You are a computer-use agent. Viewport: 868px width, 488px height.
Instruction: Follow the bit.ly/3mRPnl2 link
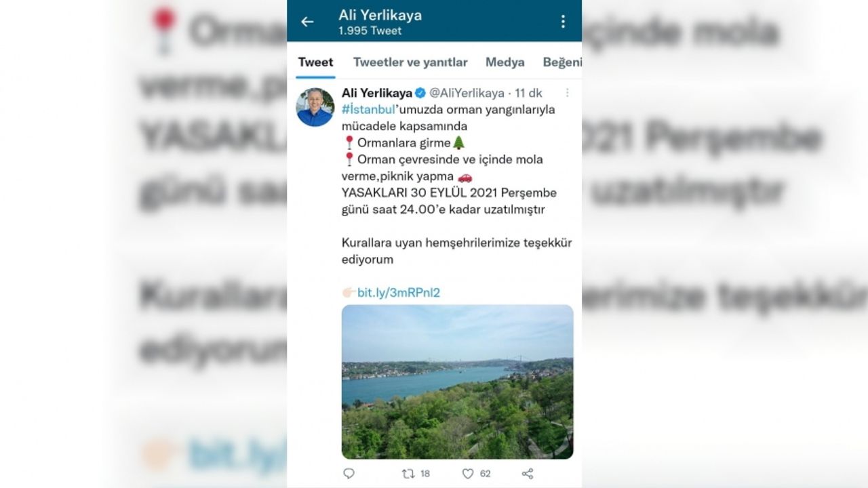click(x=399, y=293)
